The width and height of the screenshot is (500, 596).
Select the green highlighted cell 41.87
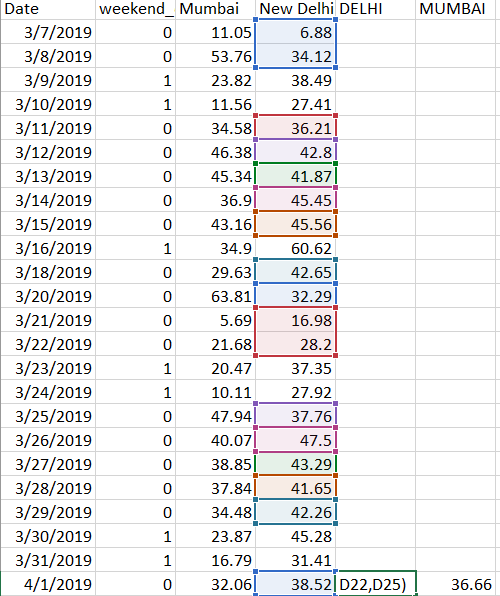point(295,176)
